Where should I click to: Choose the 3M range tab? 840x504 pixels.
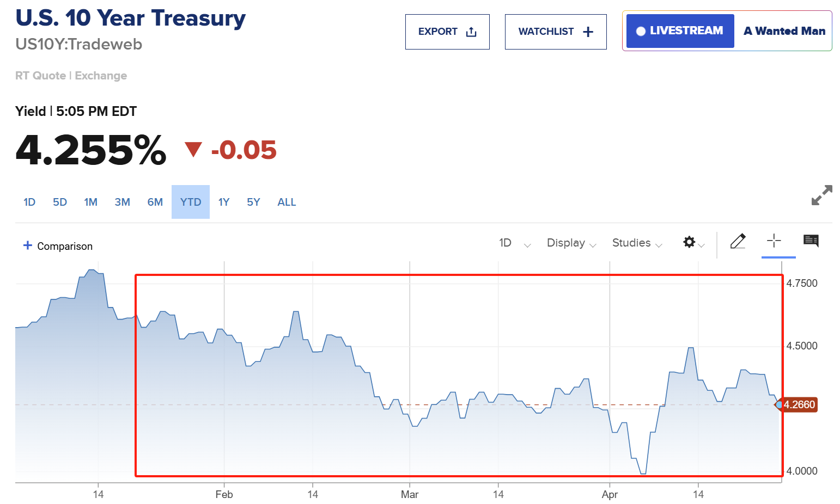pyautogui.click(x=123, y=202)
